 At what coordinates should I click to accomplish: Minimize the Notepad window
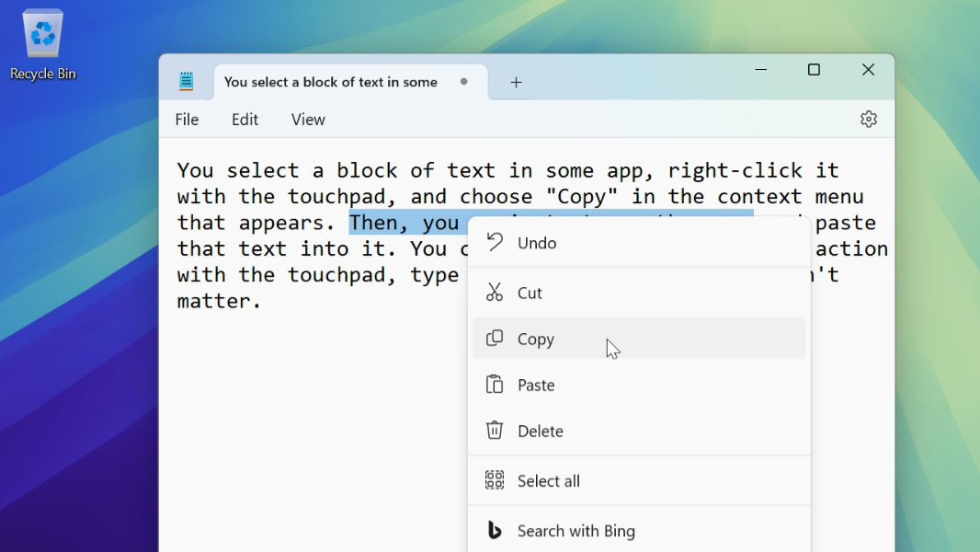760,70
